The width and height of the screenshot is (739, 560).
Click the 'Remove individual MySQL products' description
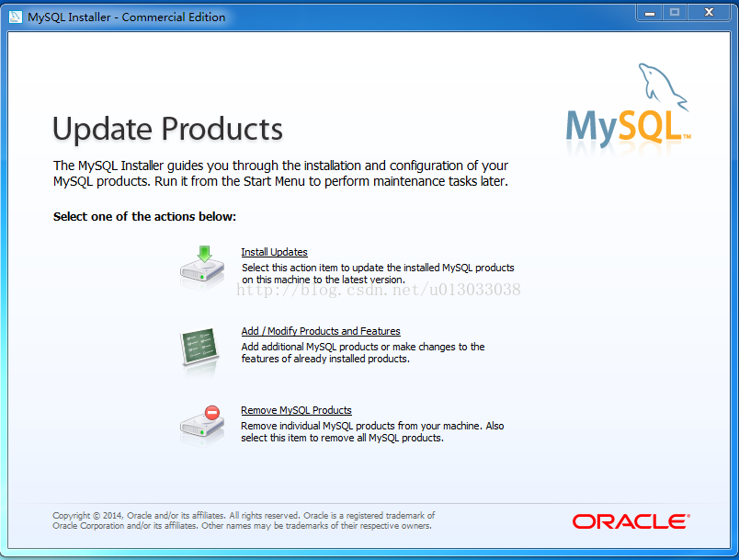pyautogui.click(x=372, y=432)
